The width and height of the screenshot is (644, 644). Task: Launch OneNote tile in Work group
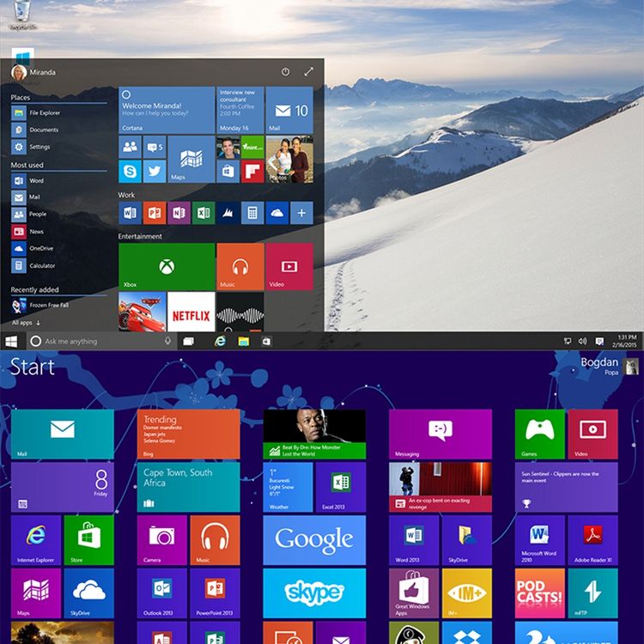tap(179, 213)
